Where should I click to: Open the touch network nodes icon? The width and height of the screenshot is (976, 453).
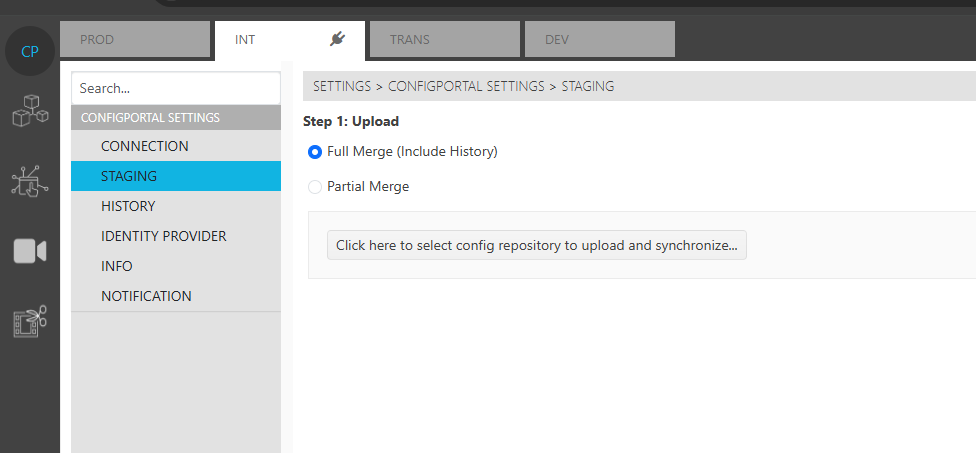pyautogui.click(x=30, y=181)
